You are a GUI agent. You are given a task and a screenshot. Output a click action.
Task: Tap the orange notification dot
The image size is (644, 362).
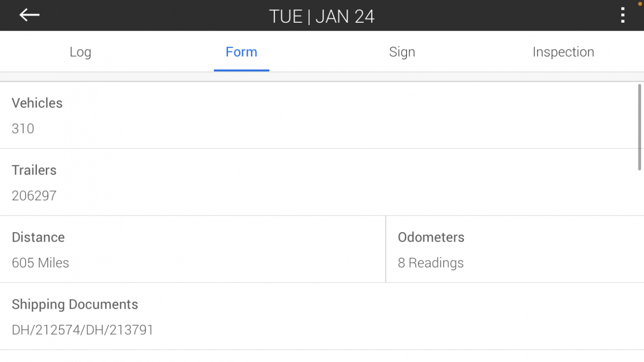[x=640, y=3]
